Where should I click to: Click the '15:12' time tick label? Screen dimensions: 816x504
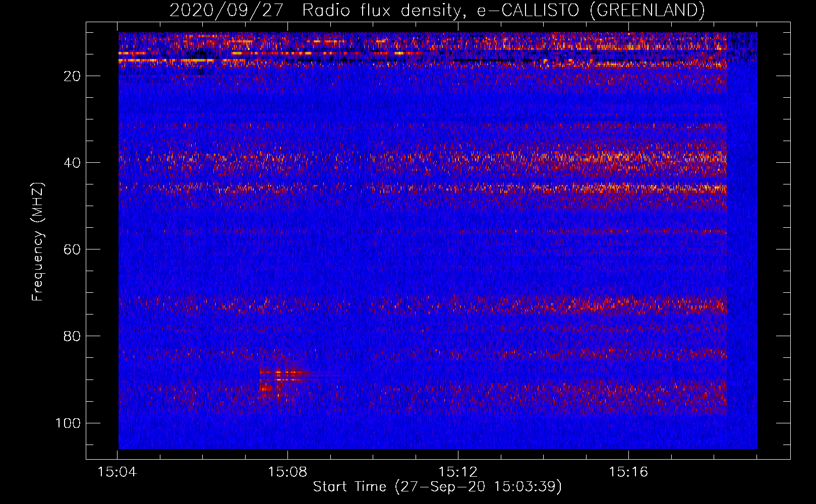click(458, 472)
